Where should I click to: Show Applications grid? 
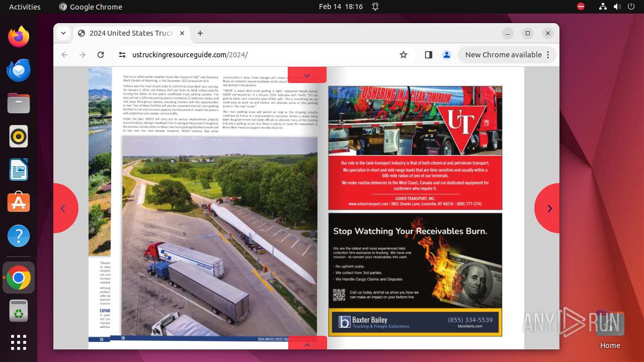click(x=19, y=342)
